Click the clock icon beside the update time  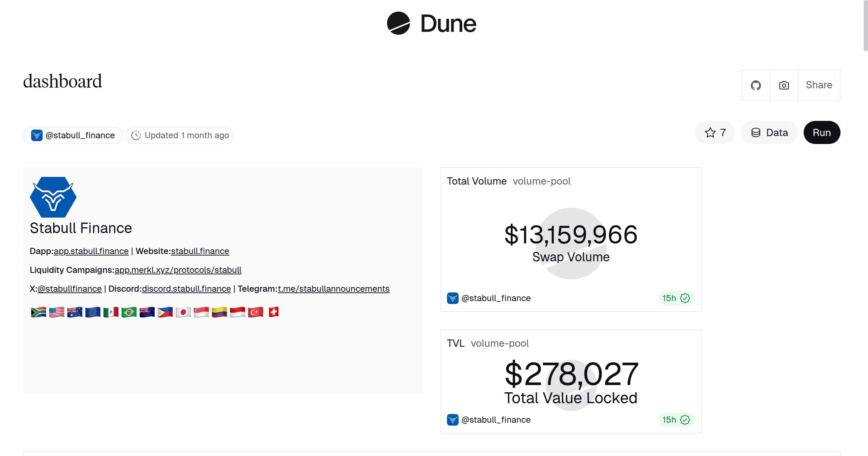point(136,135)
